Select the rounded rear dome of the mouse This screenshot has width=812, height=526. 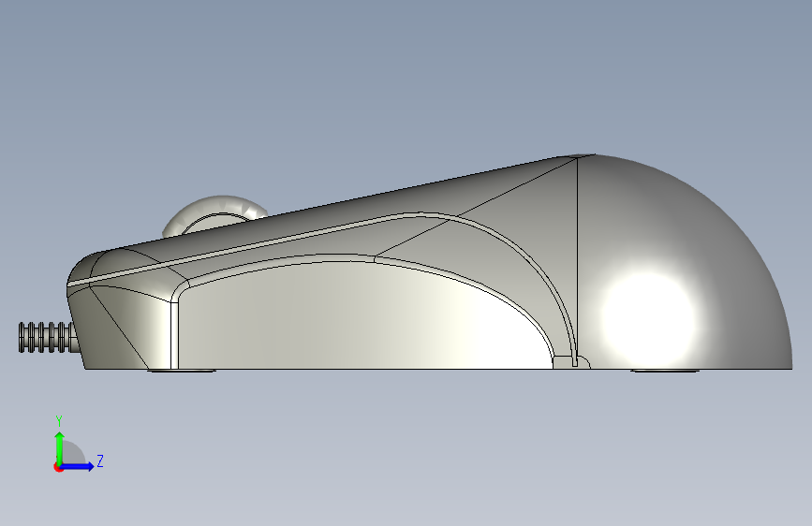click(684, 261)
